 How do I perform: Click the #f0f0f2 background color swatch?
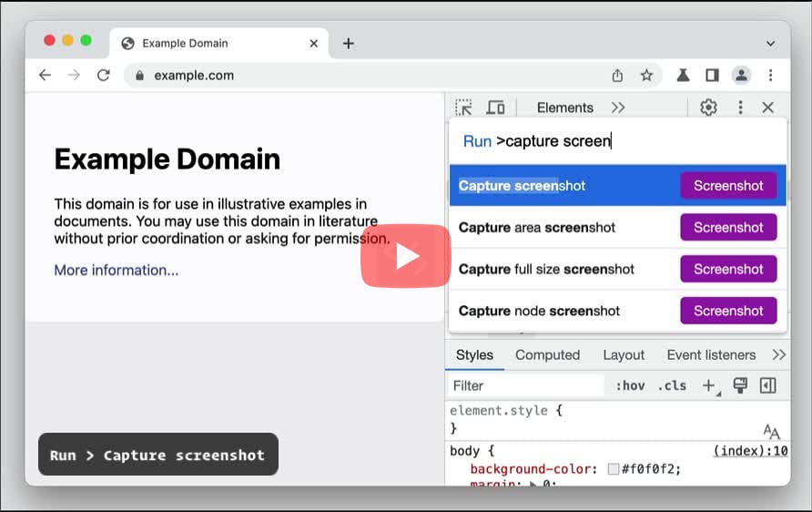pyautogui.click(x=614, y=469)
